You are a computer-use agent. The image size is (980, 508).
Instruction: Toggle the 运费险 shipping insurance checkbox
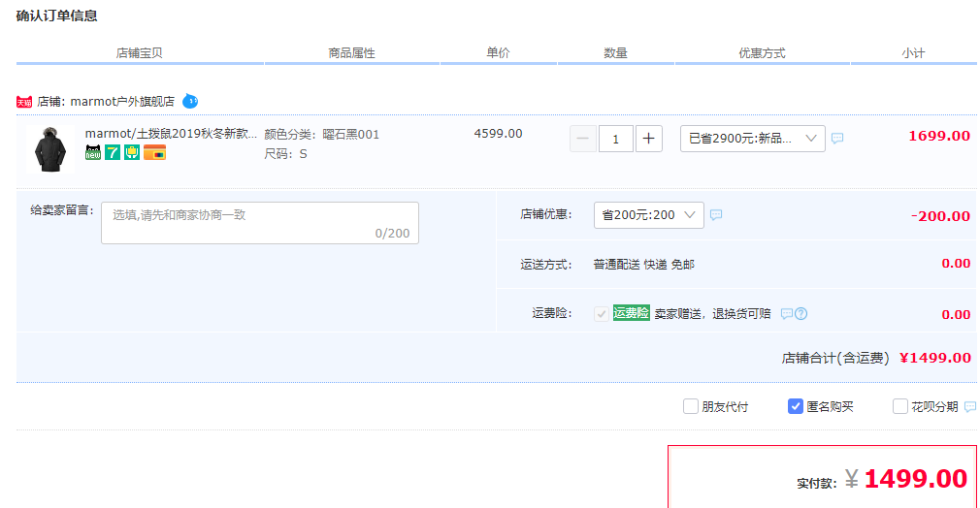click(602, 314)
